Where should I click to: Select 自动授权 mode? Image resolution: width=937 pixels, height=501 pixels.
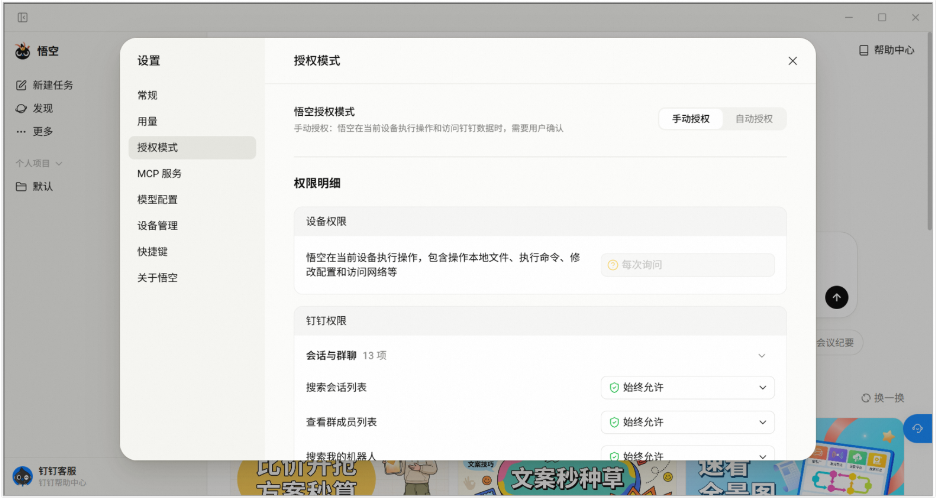click(x=754, y=119)
